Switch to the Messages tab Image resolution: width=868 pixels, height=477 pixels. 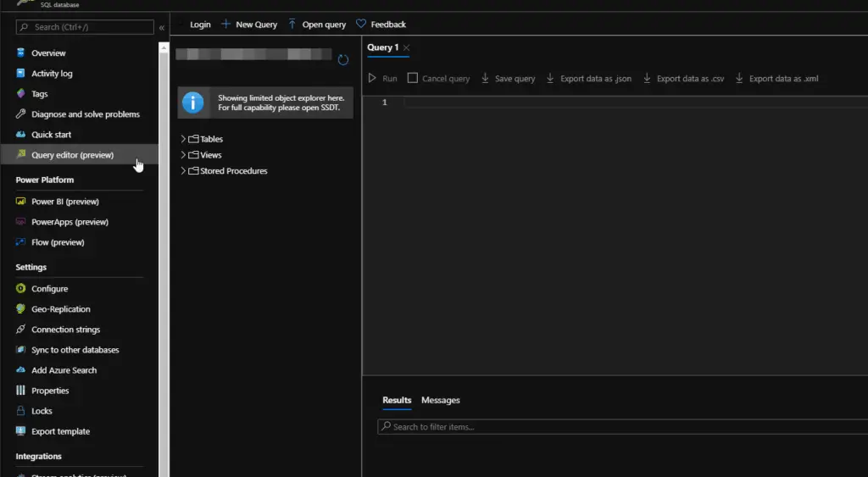click(441, 400)
